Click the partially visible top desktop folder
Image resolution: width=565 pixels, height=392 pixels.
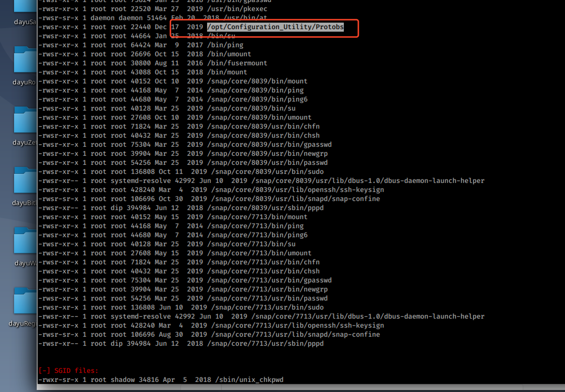tap(25, 6)
